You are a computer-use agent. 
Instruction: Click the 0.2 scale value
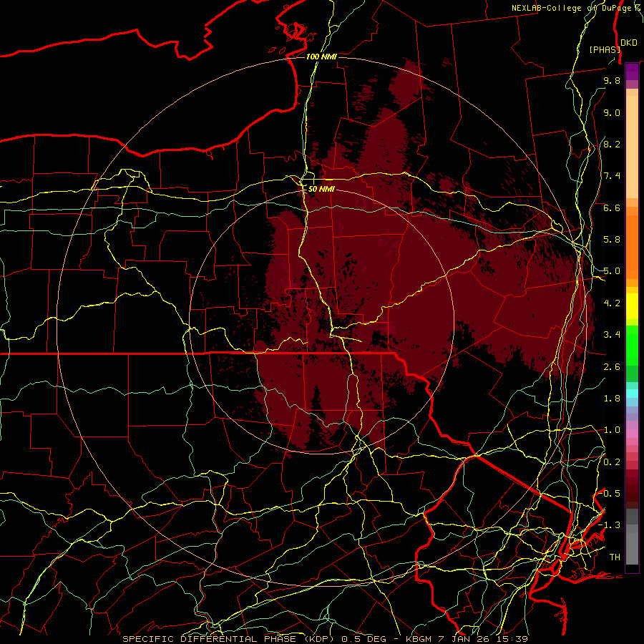[612, 462]
